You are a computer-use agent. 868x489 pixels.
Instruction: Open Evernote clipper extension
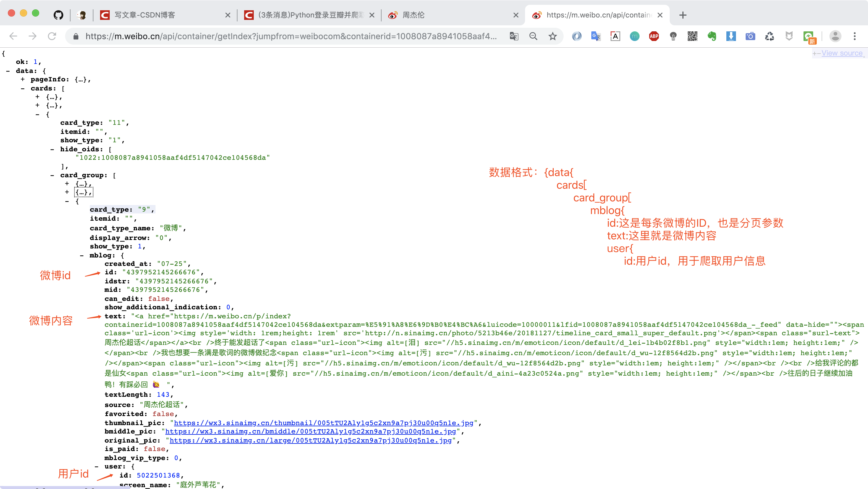pos(712,36)
